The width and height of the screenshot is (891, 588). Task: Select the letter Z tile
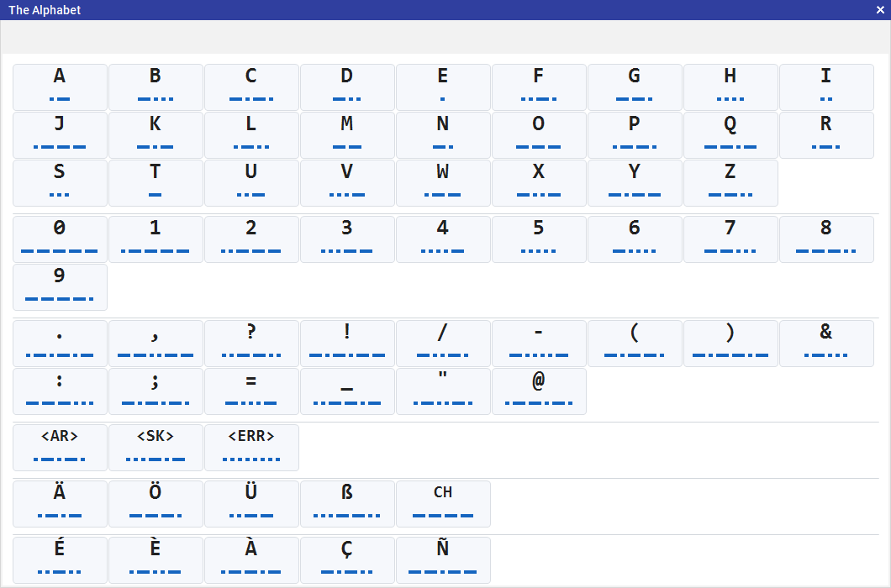tap(730, 183)
